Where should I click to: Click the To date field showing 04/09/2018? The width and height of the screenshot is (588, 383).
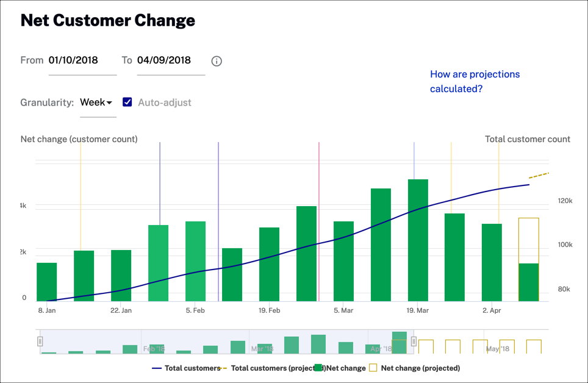(170, 60)
